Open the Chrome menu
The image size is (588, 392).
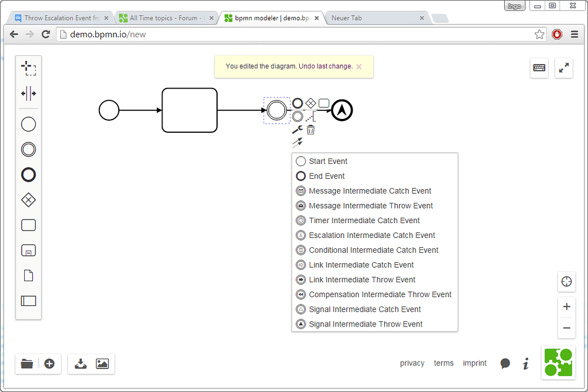[574, 34]
